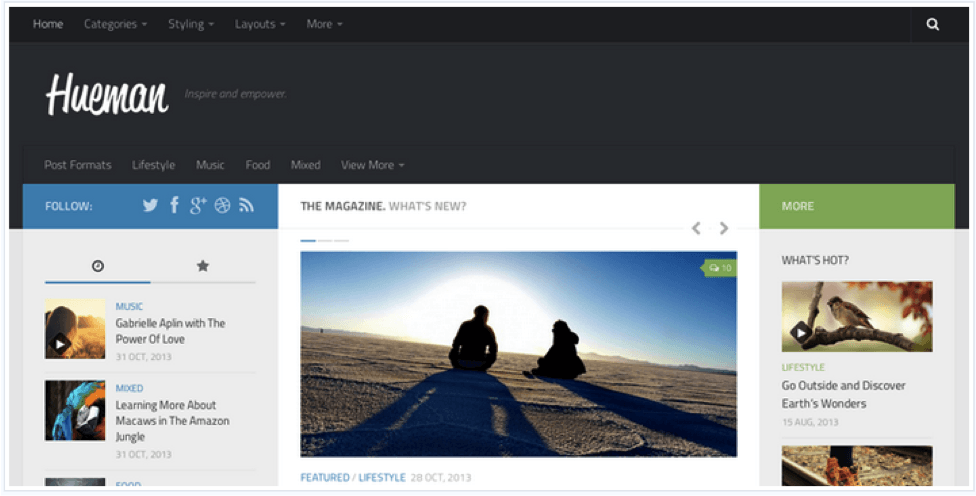The height and width of the screenshot is (496, 976).
Task: Click the third slider pagination indicator
Action: [341, 240]
